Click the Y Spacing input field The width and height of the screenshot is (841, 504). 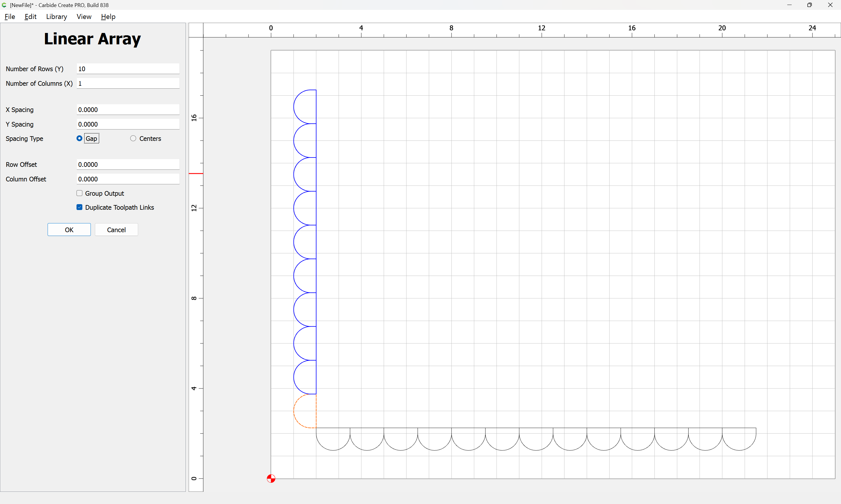(x=128, y=124)
